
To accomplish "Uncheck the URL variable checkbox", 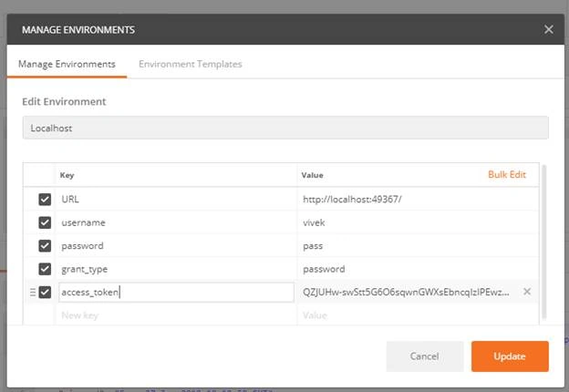I will pyautogui.click(x=45, y=199).
